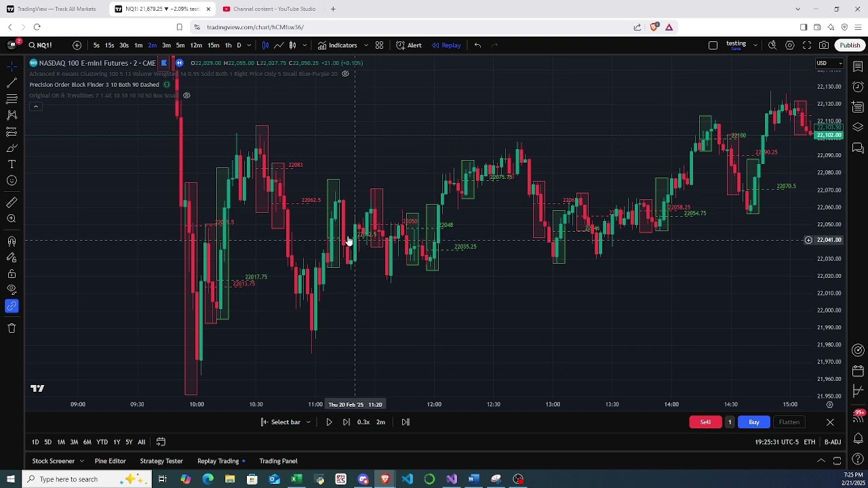Image resolution: width=868 pixels, height=488 pixels.
Task: Open the emoji icons tool
Action: pos(12,181)
